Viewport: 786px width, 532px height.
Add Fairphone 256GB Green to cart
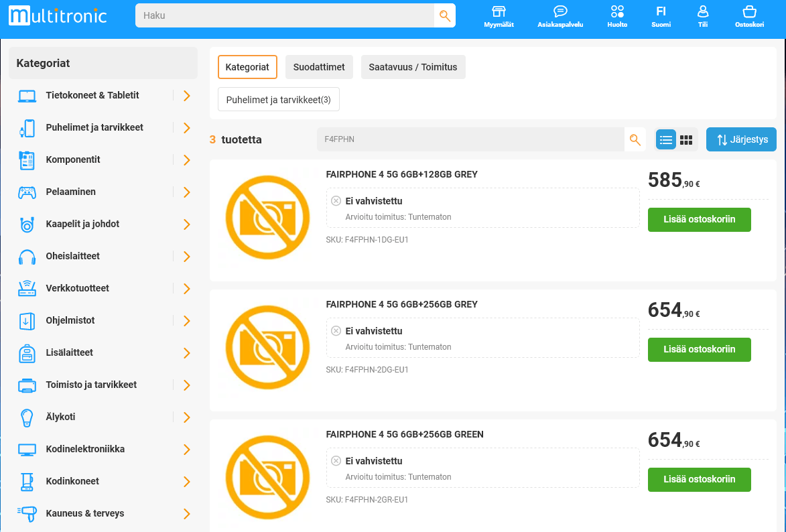700,479
